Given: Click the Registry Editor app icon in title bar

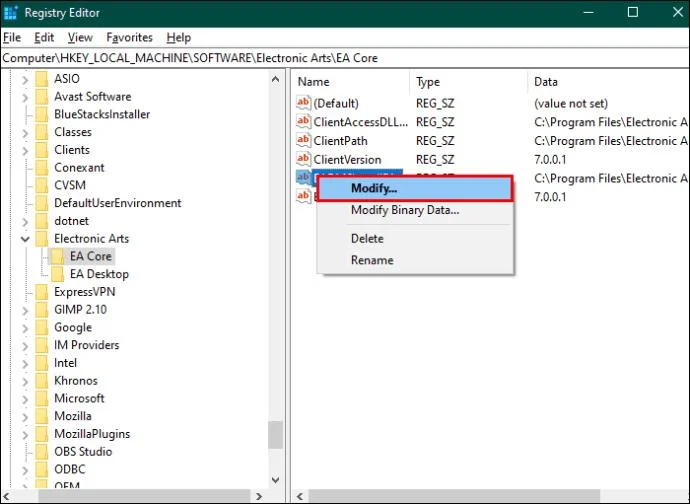Looking at the screenshot, I should click(12, 13).
